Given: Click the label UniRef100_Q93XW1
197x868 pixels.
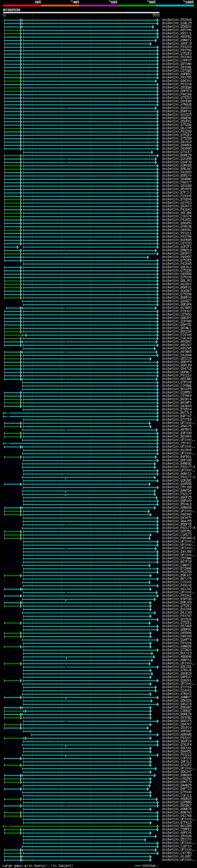Looking at the screenshot, I should (x=177, y=67).
